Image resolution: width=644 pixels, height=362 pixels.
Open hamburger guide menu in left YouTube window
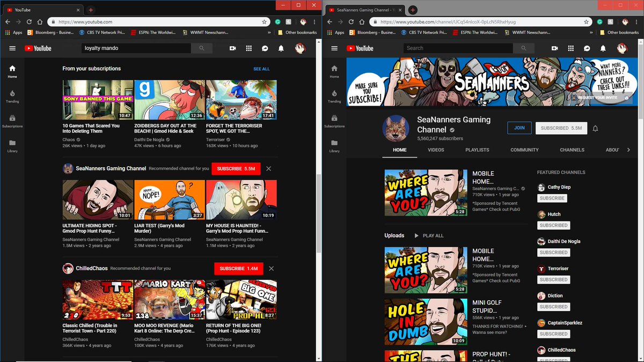click(x=12, y=48)
